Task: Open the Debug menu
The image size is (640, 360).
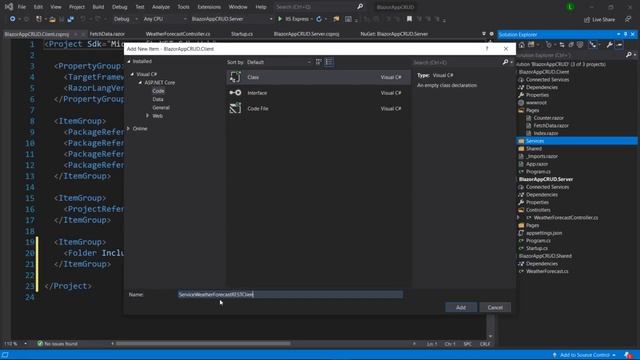Action: tap(120, 7)
